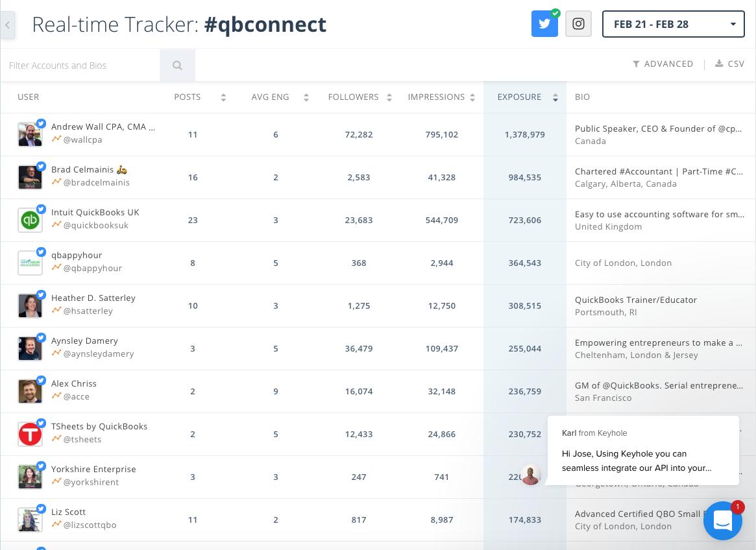The image size is (756, 550).
Task: Click Twitter badge on qbappyhour avatar
Action: [42, 252]
